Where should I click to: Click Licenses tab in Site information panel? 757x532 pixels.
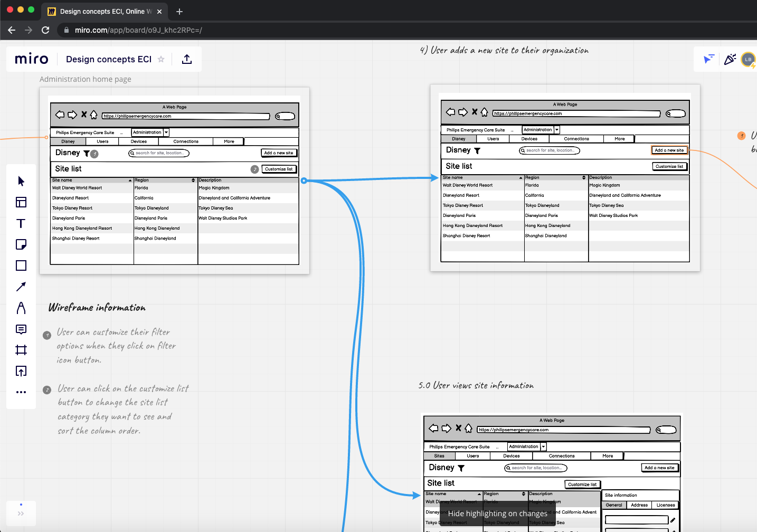point(666,505)
